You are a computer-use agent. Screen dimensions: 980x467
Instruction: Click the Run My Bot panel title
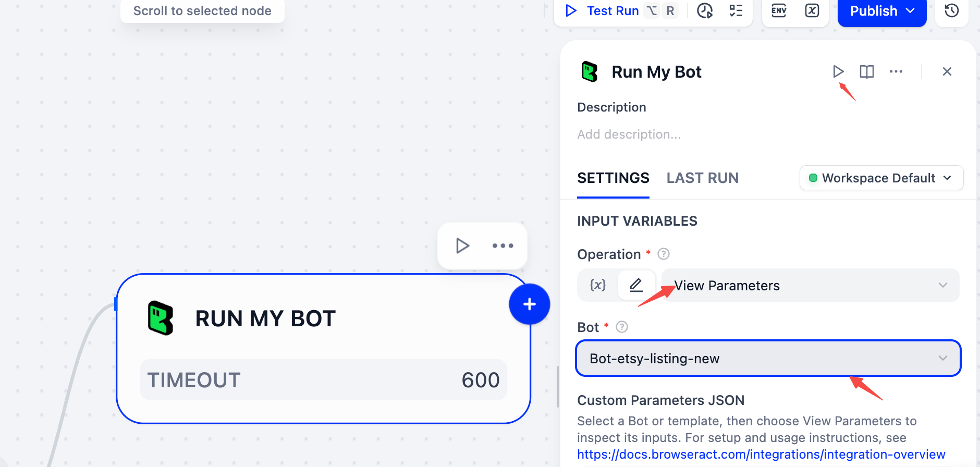(x=656, y=72)
